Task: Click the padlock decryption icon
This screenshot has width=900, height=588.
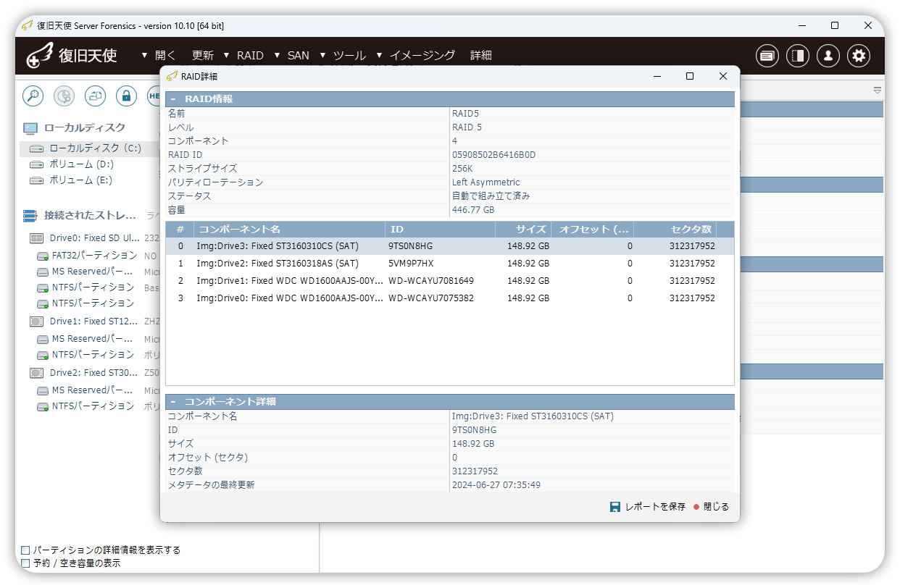Action: pyautogui.click(x=126, y=95)
